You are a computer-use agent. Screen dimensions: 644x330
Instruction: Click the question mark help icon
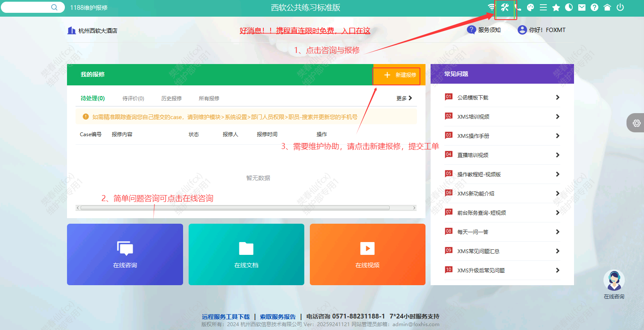pyautogui.click(x=594, y=7)
